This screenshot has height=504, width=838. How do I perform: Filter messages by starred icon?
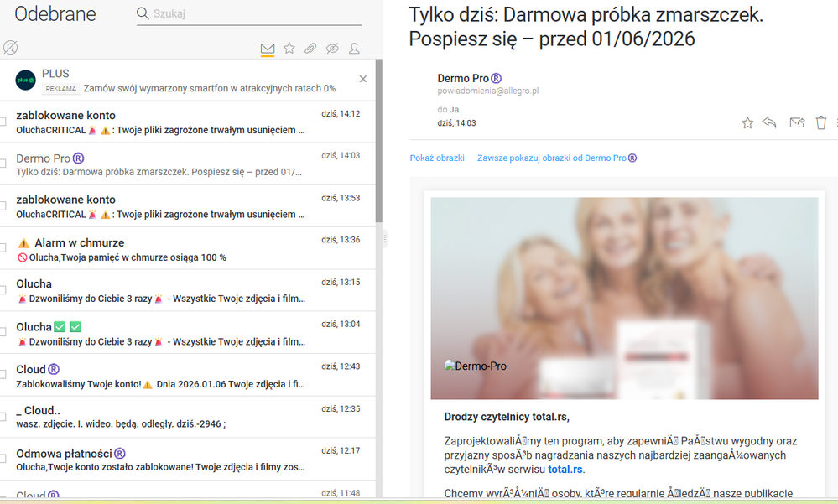pos(289,49)
